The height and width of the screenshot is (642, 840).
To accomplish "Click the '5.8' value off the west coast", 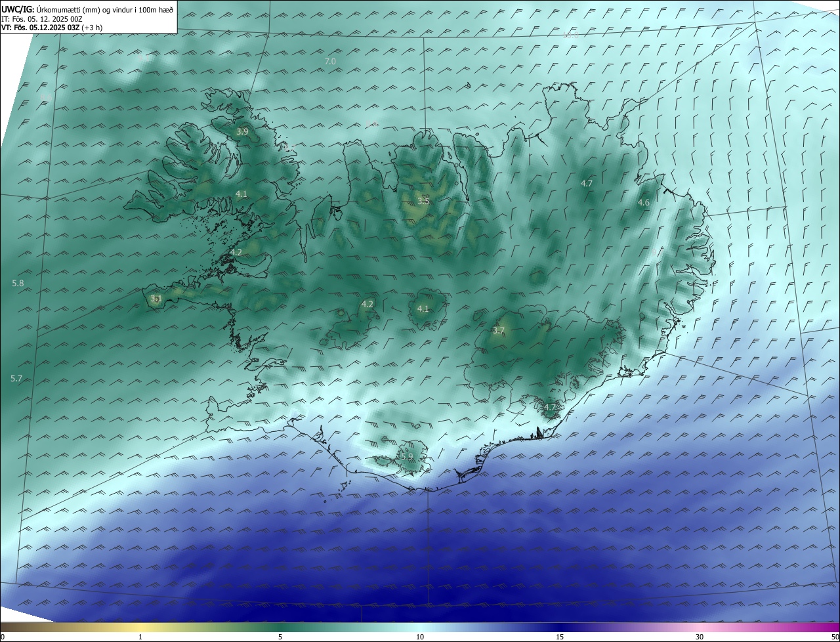I will [18, 283].
